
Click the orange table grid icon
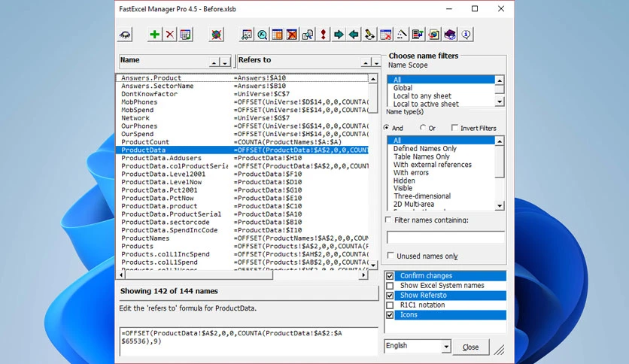pyautogui.click(x=277, y=35)
